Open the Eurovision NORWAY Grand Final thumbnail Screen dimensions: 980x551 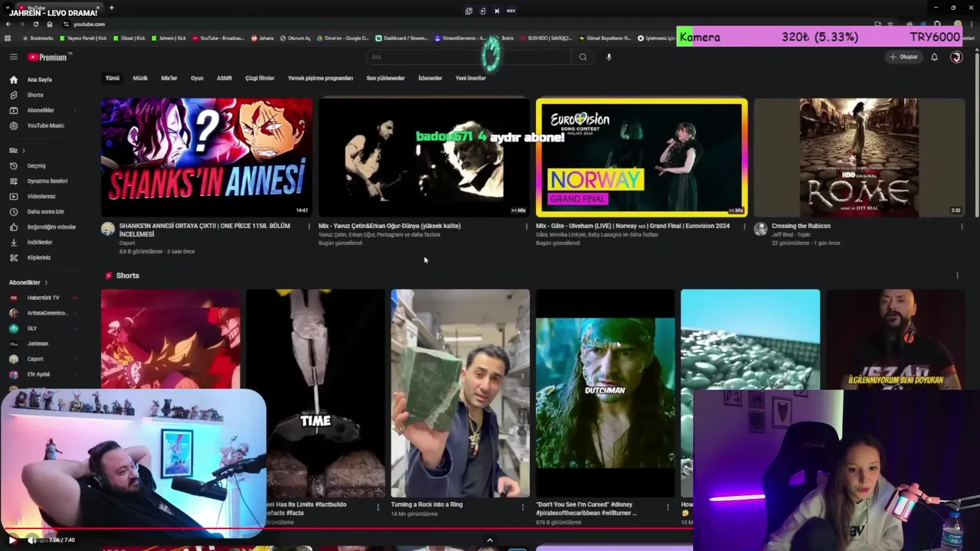tap(642, 157)
